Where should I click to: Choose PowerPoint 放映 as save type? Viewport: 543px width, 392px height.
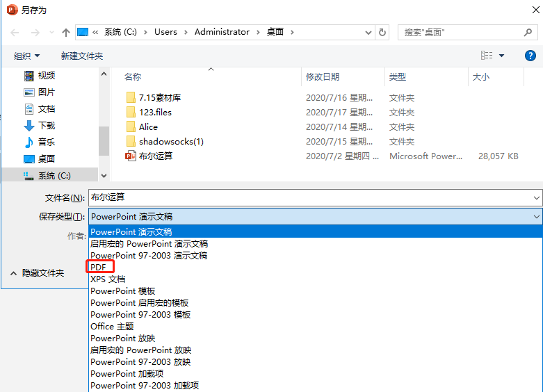(x=316, y=338)
